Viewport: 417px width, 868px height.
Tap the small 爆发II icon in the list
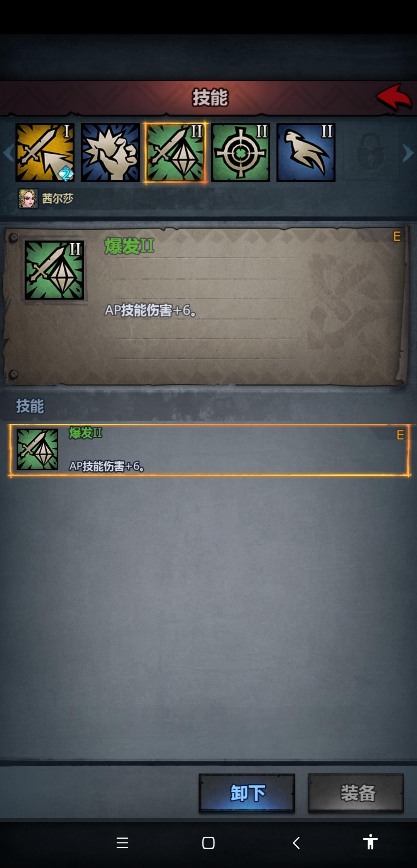pyautogui.click(x=37, y=449)
